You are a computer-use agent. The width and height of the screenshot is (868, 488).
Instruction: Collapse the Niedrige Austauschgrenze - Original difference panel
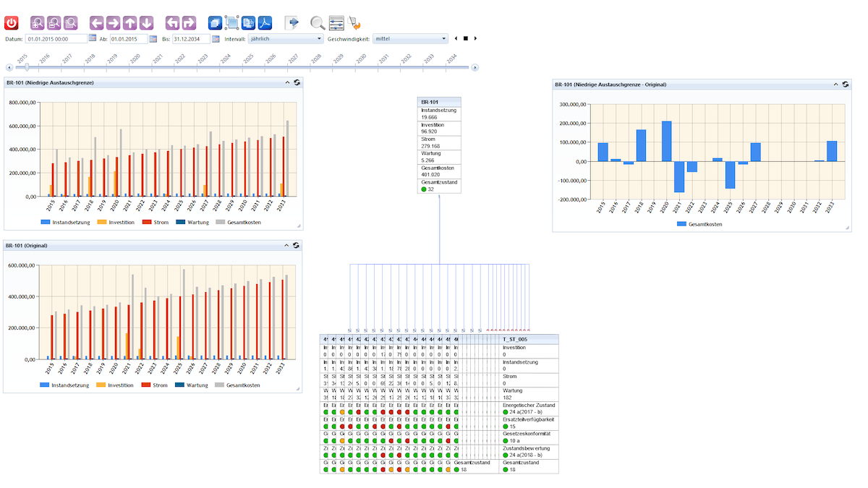[837, 85]
